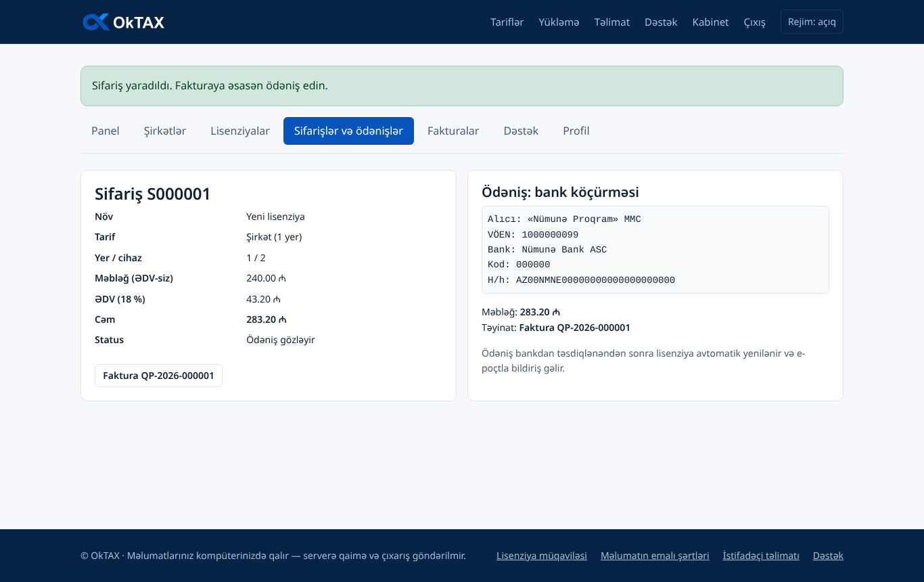Screen dimensions: 924x582
Task: Select the Yer / cihaz value 1 / 2
Action: tap(256, 258)
